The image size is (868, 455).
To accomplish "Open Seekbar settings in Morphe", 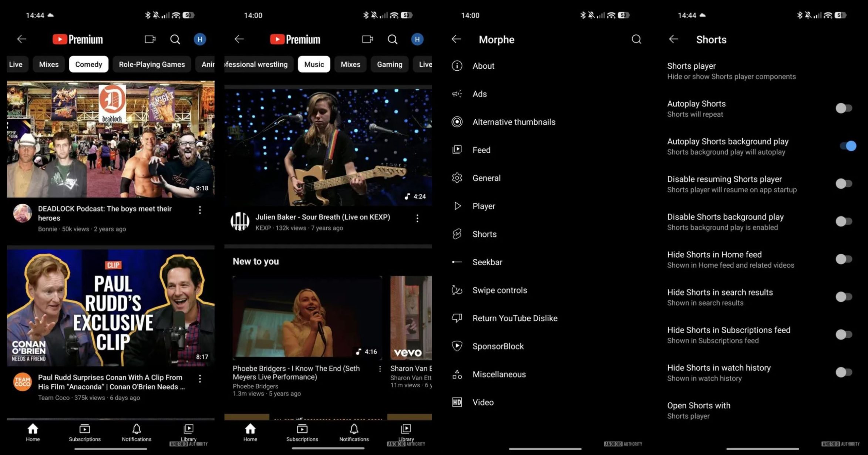I will (x=487, y=262).
